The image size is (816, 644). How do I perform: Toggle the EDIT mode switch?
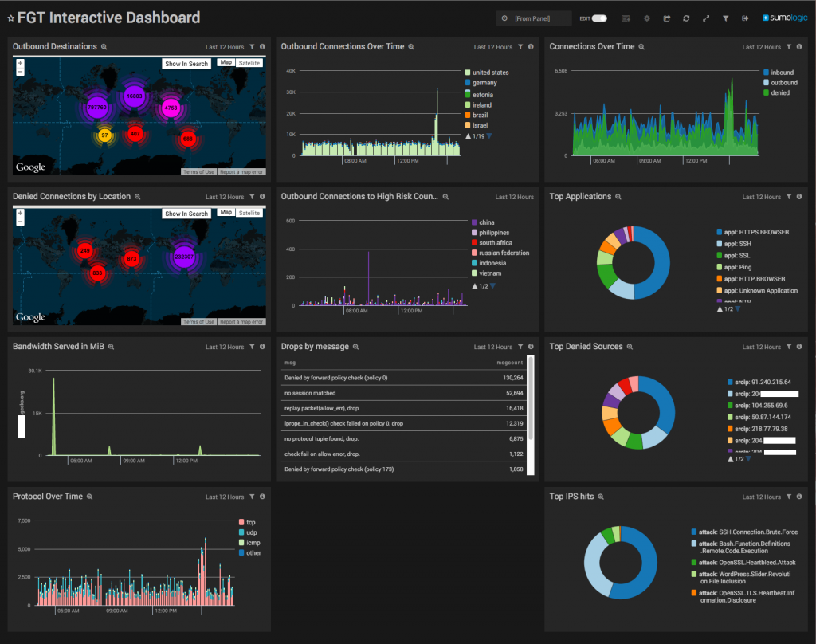(x=599, y=18)
